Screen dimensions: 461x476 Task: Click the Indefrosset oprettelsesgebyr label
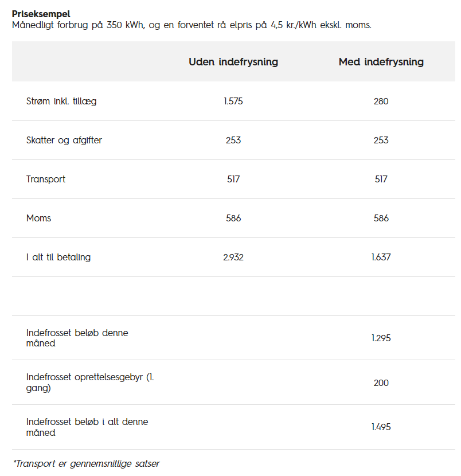(90, 383)
